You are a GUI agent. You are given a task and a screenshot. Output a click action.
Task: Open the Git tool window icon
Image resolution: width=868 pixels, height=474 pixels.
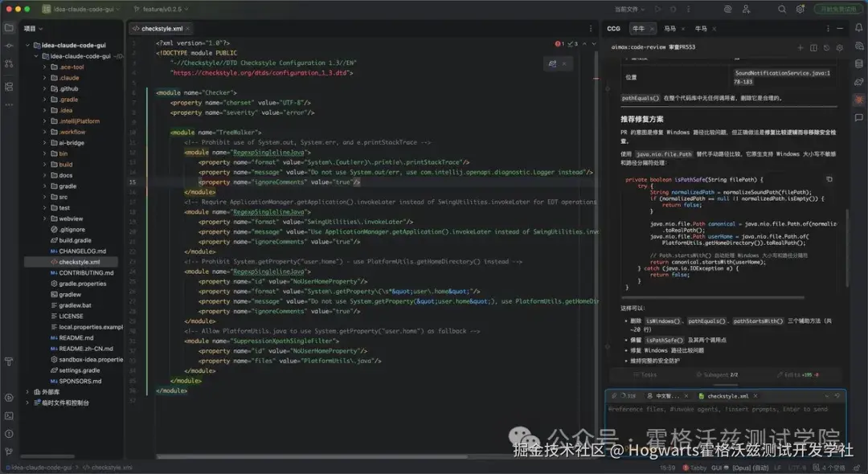pyautogui.click(x=9, y=452)
